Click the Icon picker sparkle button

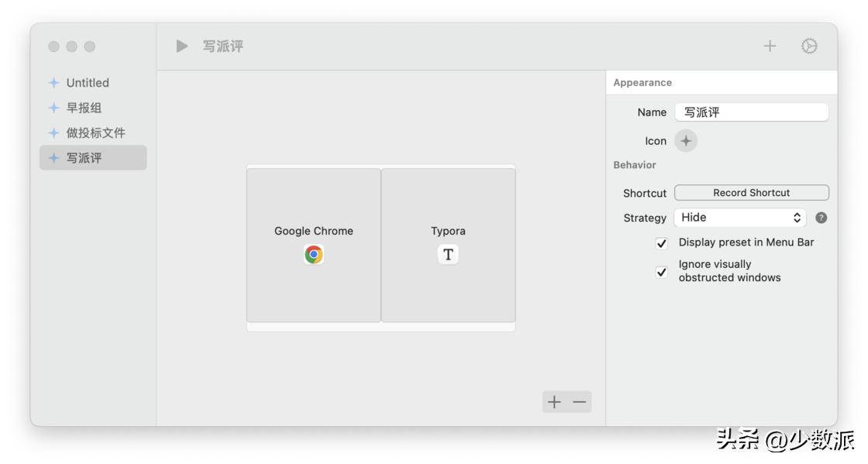point(686,141)
